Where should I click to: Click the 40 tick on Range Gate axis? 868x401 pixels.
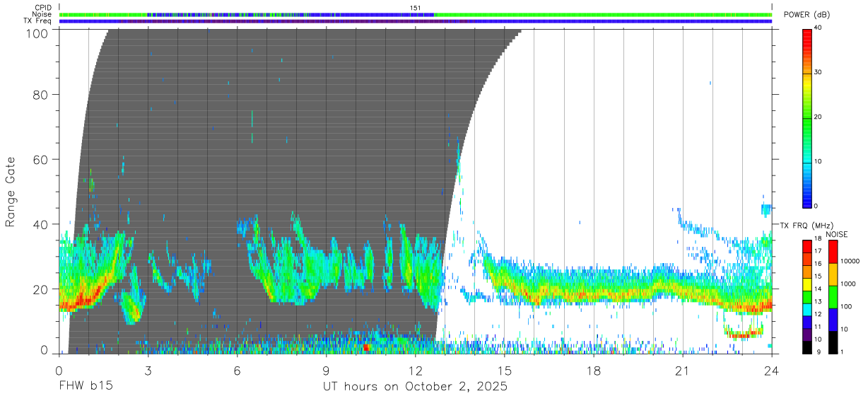click(40, 225)
